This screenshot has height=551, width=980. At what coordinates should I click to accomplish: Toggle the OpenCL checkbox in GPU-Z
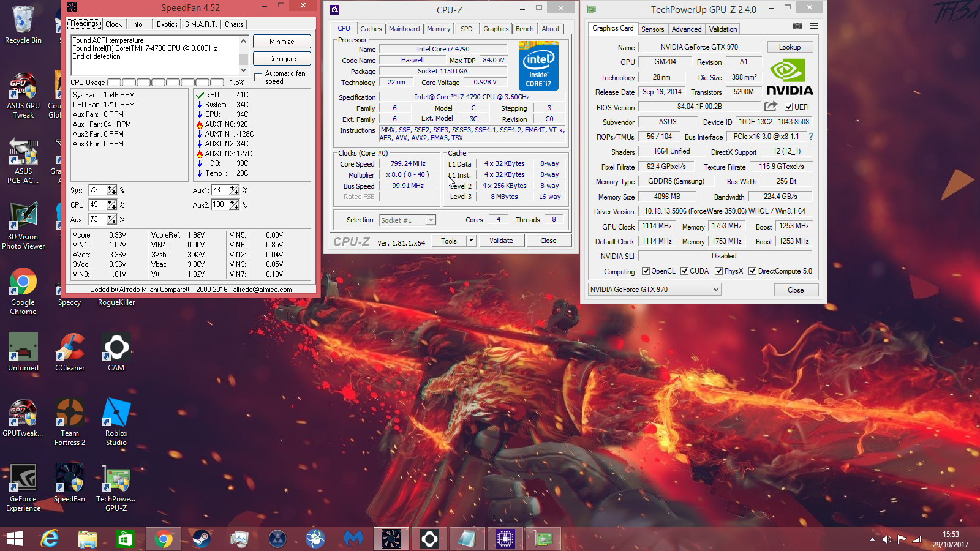646,271
